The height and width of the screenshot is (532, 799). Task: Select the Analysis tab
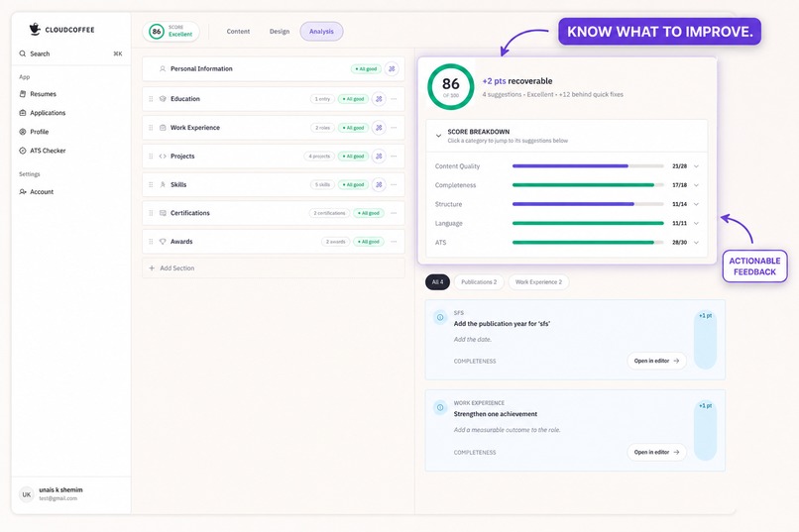click(321, 31)
